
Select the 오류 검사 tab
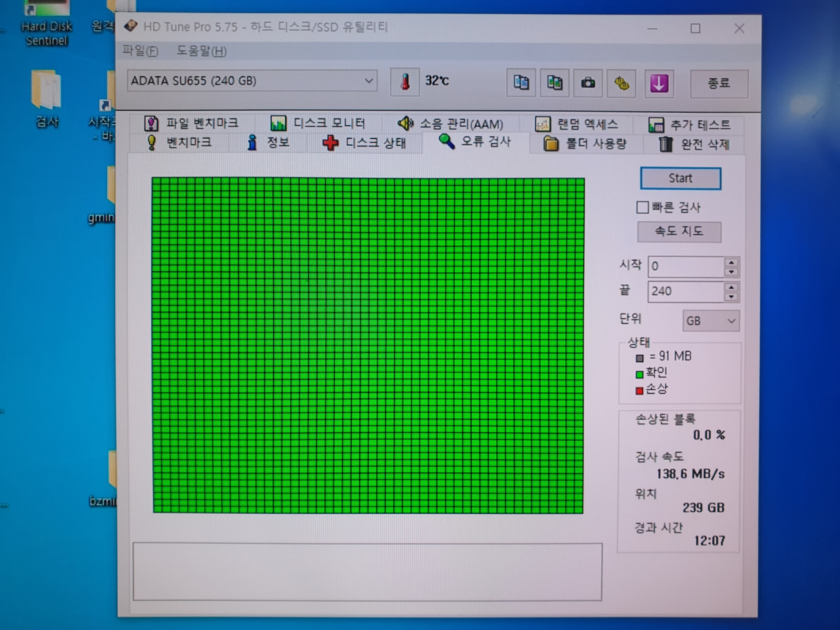coord(475,142)
